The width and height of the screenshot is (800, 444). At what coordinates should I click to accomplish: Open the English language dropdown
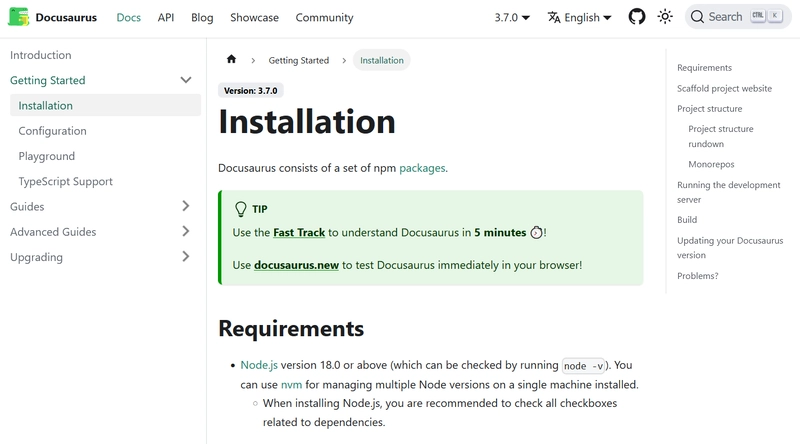pyautogui.click(x=586, y=17)
